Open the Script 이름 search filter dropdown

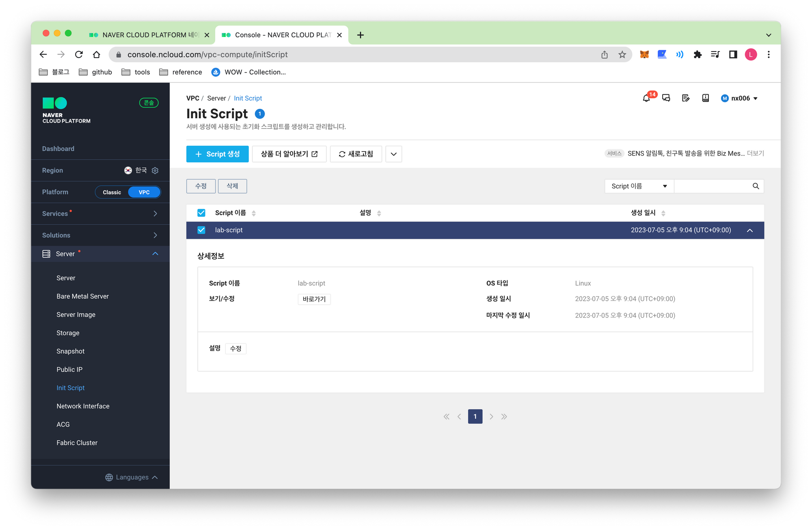pos(639,186)
